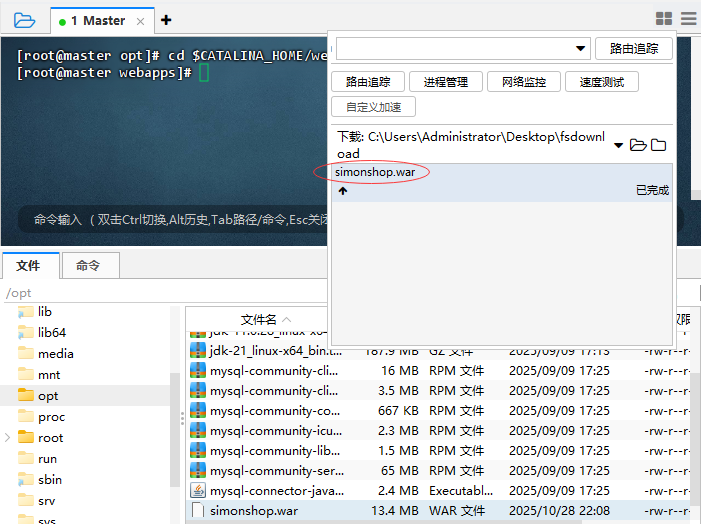701x524 pixels.
Task: Select the root folder in tree
Action: pyautogui.click(x=51, y=438)
